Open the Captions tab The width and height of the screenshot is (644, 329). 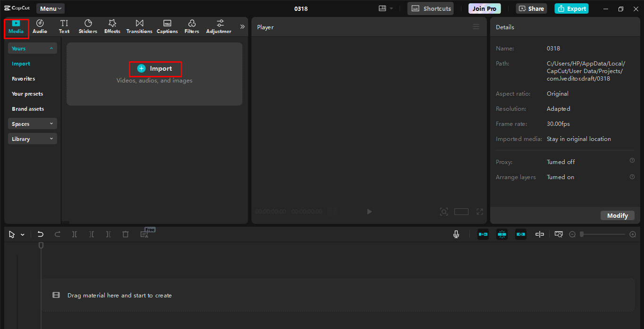tap(167, 27)
